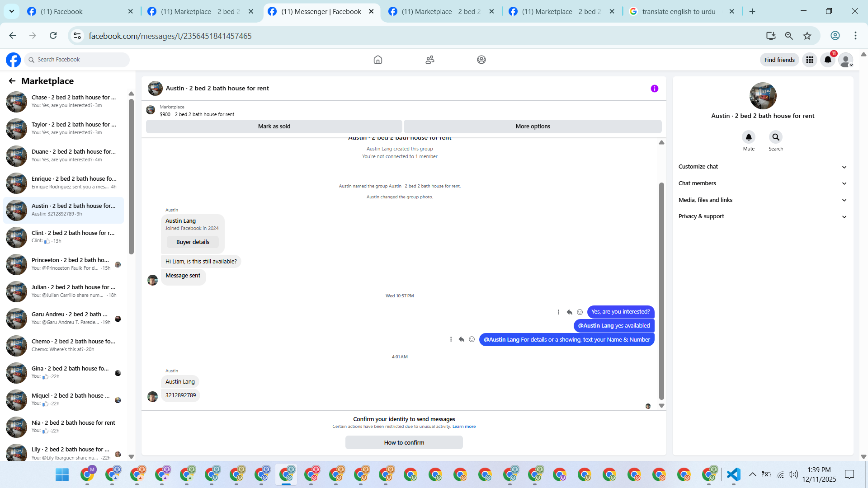Expand the Media, files and links section

point(762,200)
